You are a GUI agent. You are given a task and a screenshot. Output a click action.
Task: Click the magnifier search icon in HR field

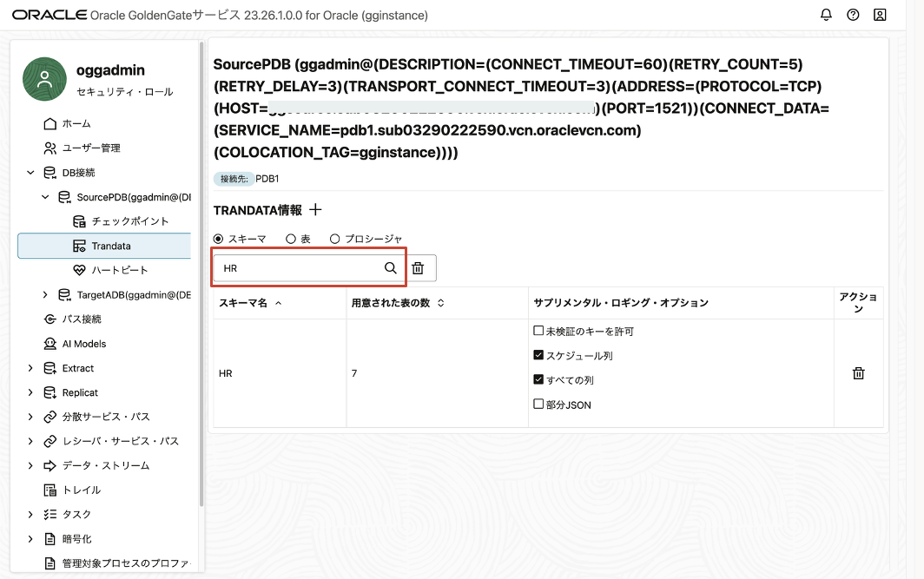[x=391, y=268]
